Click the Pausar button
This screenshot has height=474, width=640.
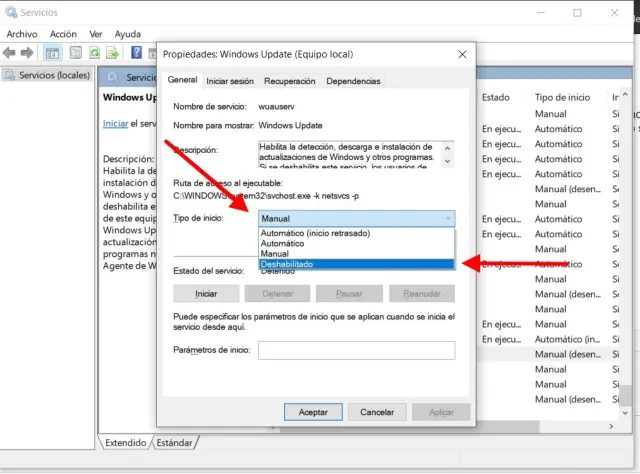[349, 294]
